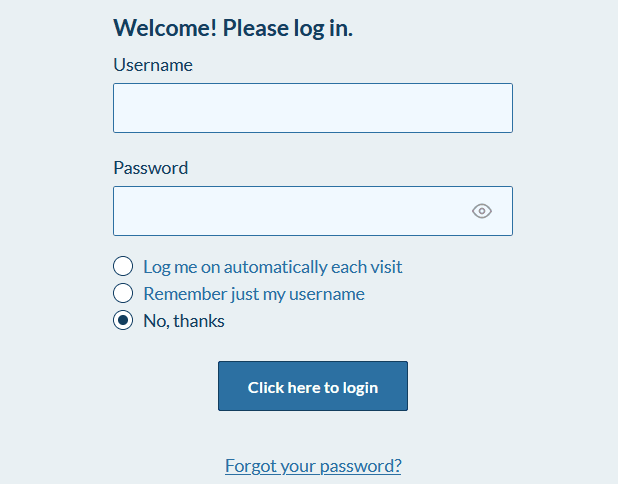The height and width of the screenshot is (484, 618).
Task: Place cursor in the empty box under Username
Action: 312,108
